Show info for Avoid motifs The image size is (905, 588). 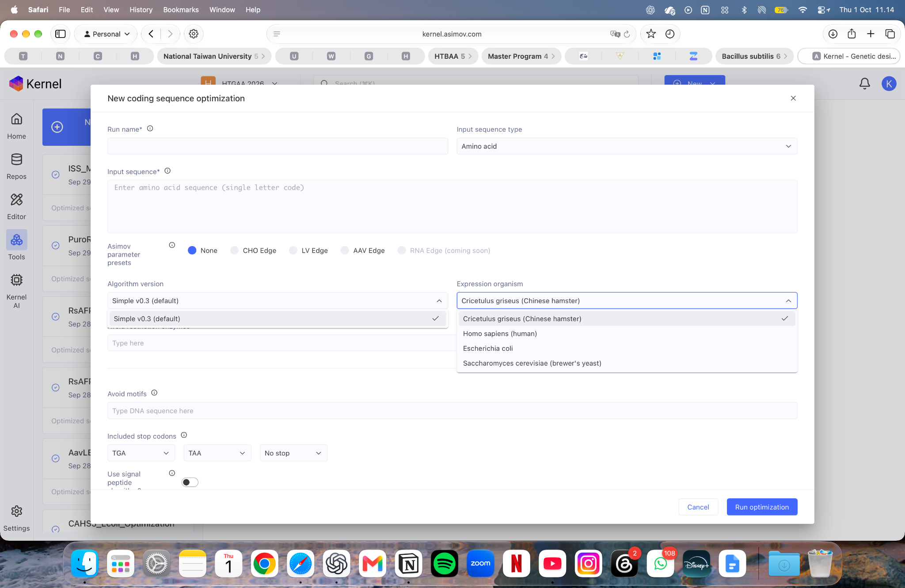point(154,393)
